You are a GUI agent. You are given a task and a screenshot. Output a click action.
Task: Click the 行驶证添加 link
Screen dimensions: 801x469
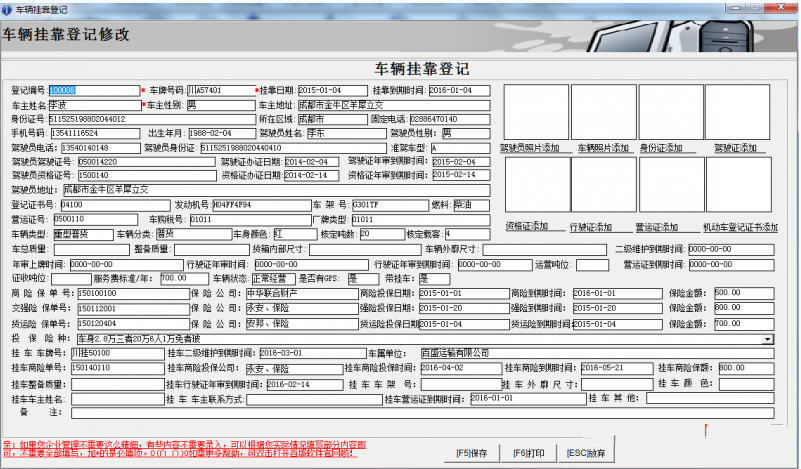(591, 227)
